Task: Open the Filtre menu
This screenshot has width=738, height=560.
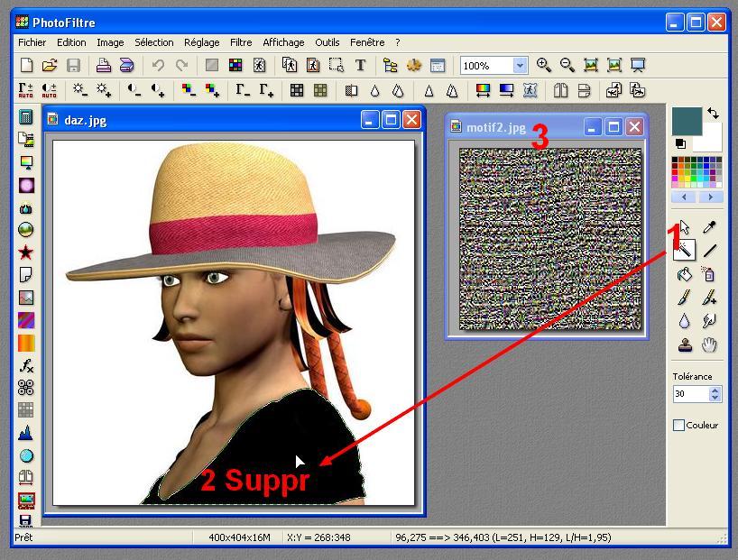Action: 241,42
